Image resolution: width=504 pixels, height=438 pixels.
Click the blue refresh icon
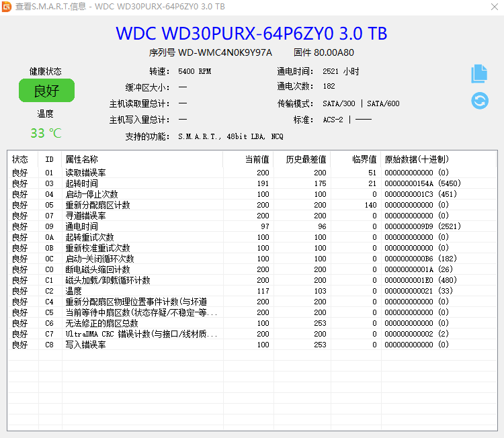coord(479,101)
